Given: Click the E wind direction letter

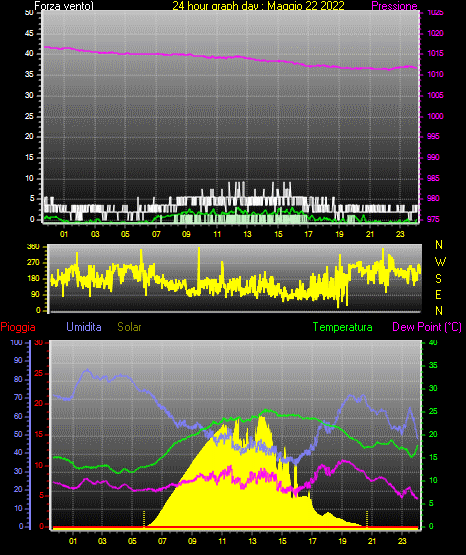Looking at the screenshot, I should click(x=438, y=294).
